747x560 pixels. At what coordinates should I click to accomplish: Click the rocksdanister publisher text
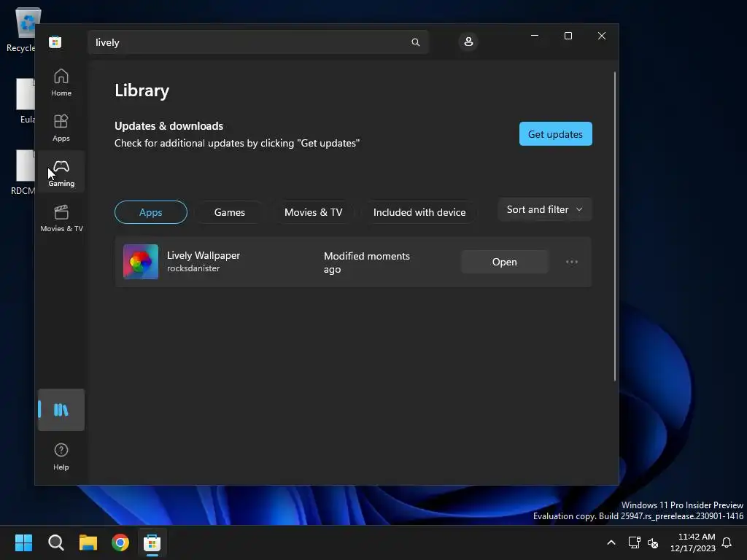[193, 268]
